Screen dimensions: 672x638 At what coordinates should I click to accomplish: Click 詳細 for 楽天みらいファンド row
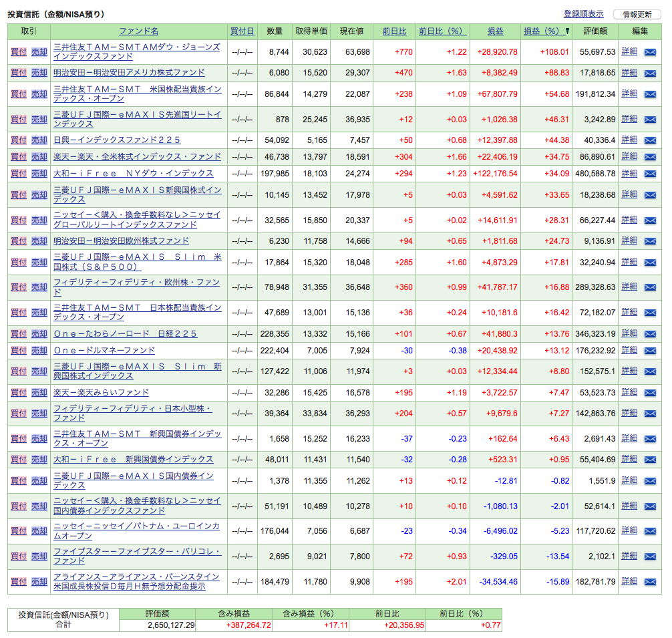pos(629,392)
